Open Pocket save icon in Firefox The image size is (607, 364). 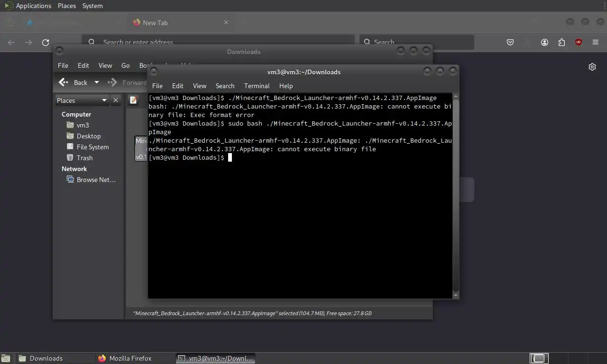click(510, 42)
